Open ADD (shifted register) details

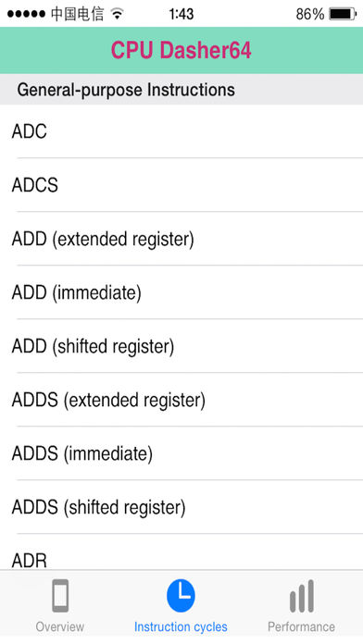pyautogui.click(x=181, y=346)
